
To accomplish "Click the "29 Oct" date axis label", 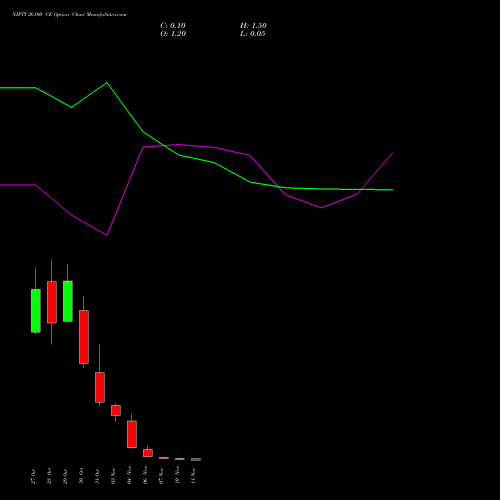I will (x=65, y=476).
